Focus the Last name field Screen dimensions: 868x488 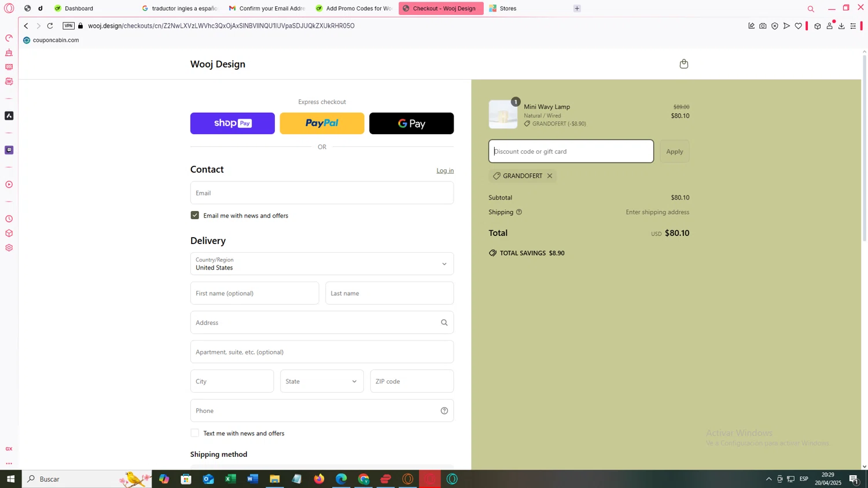click(x=389, y=293)
